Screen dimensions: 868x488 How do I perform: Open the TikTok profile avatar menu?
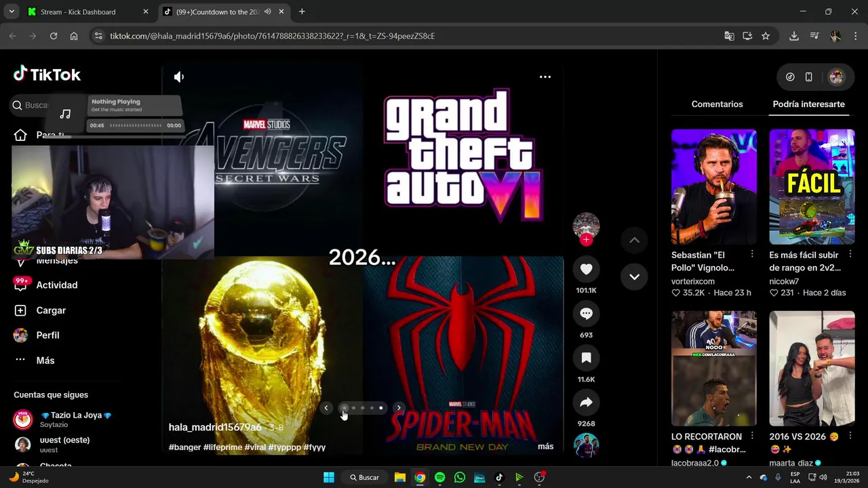tap(837, 77)
